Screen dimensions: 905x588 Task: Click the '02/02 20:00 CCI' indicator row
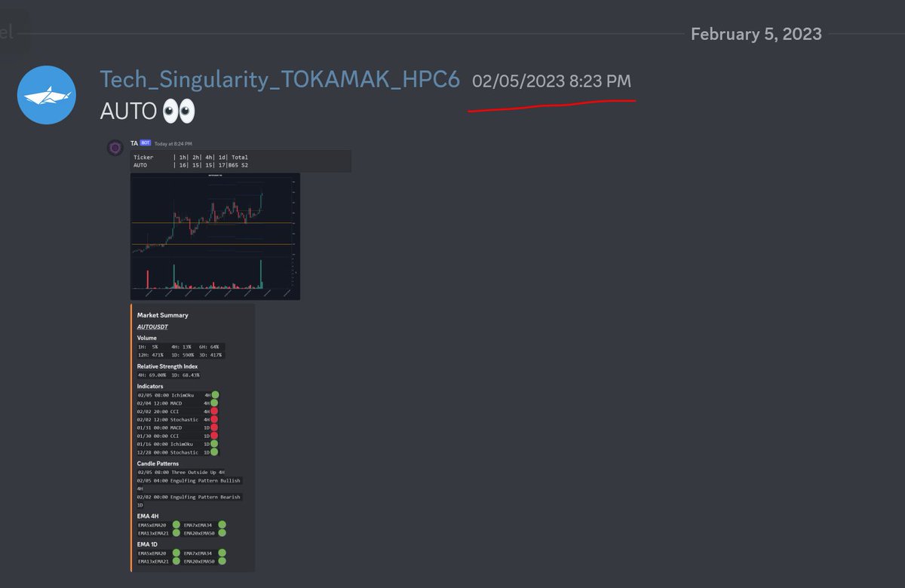[x=178, y=412]
